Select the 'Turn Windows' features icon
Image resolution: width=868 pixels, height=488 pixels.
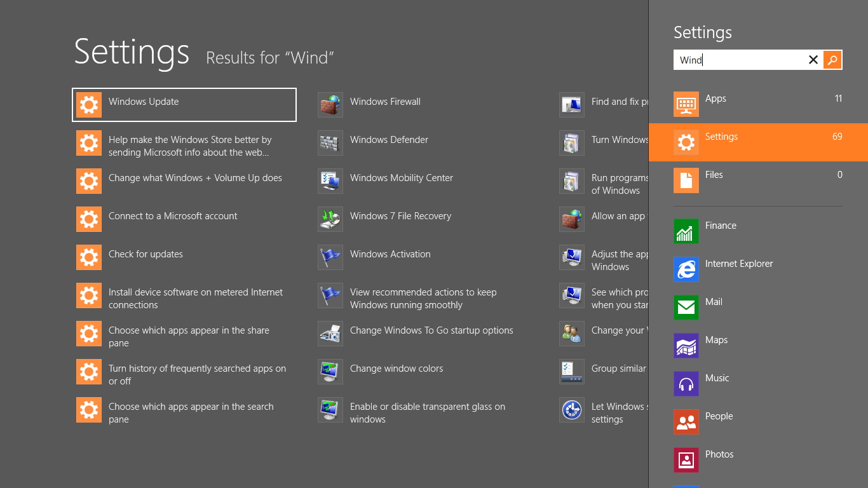click(x=572, y=143)
